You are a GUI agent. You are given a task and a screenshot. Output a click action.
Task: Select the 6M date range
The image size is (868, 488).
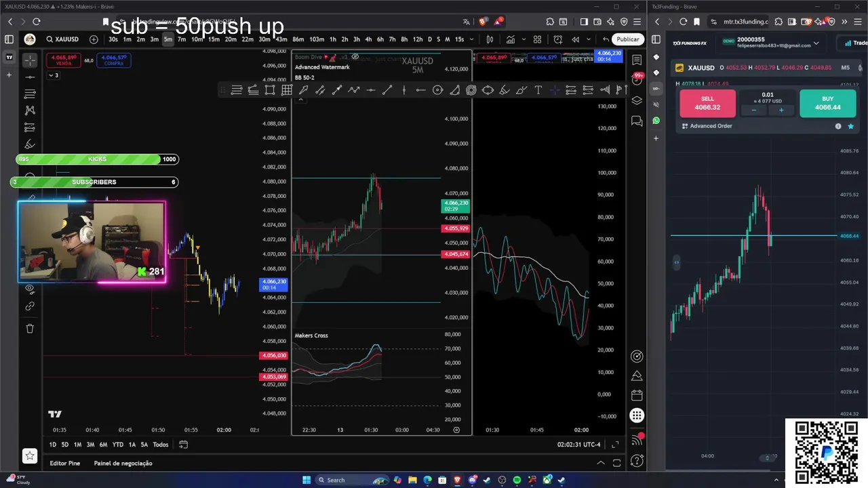tap(103, 445)
